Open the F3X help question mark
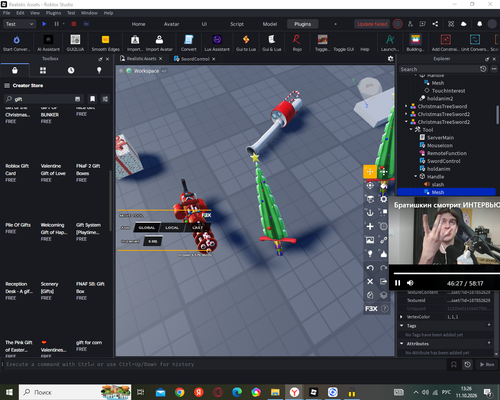Image resolution: width=500 pixels, height=400 pixels. (x=384, y=309)
